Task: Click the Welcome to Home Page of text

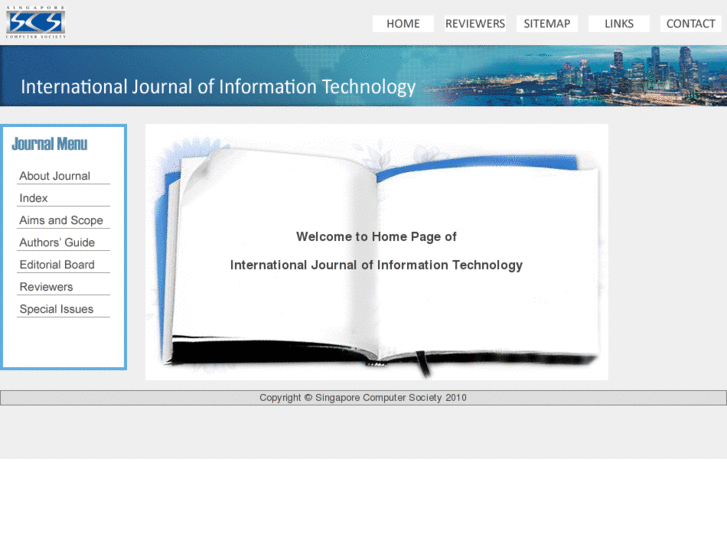Action: pyautogui.click(x=376, y=237)
